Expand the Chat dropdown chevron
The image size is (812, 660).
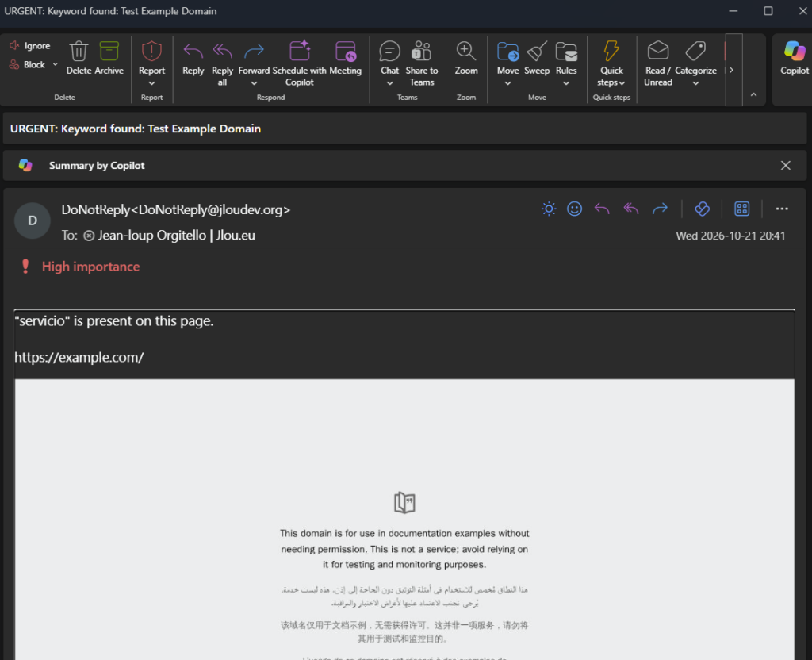tap(389, 82)
